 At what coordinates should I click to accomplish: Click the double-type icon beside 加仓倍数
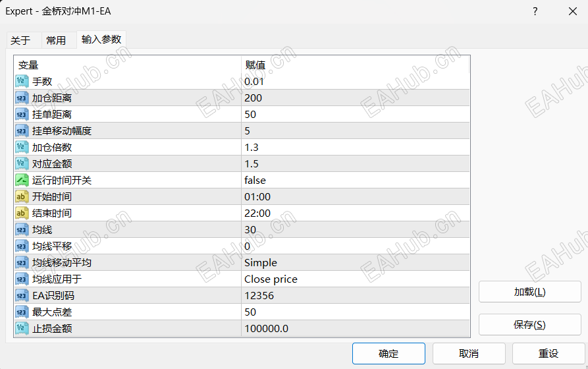(x=22, y=148)
